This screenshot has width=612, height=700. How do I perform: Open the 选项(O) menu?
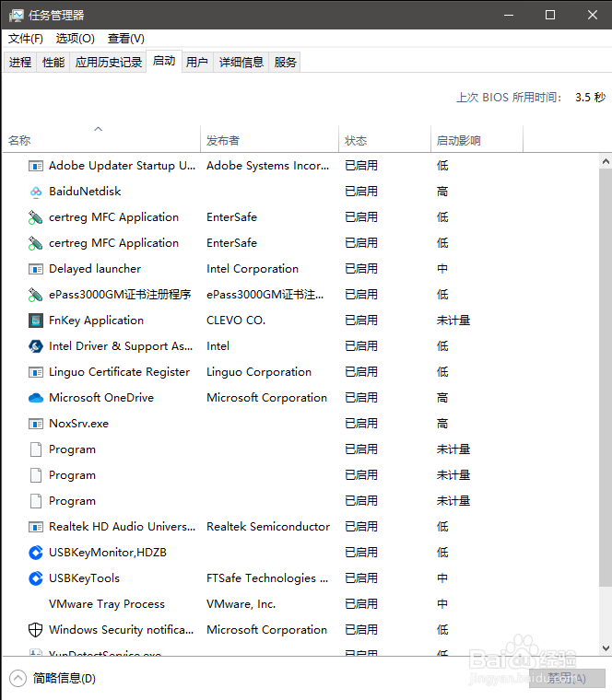[x=75, y=39]
